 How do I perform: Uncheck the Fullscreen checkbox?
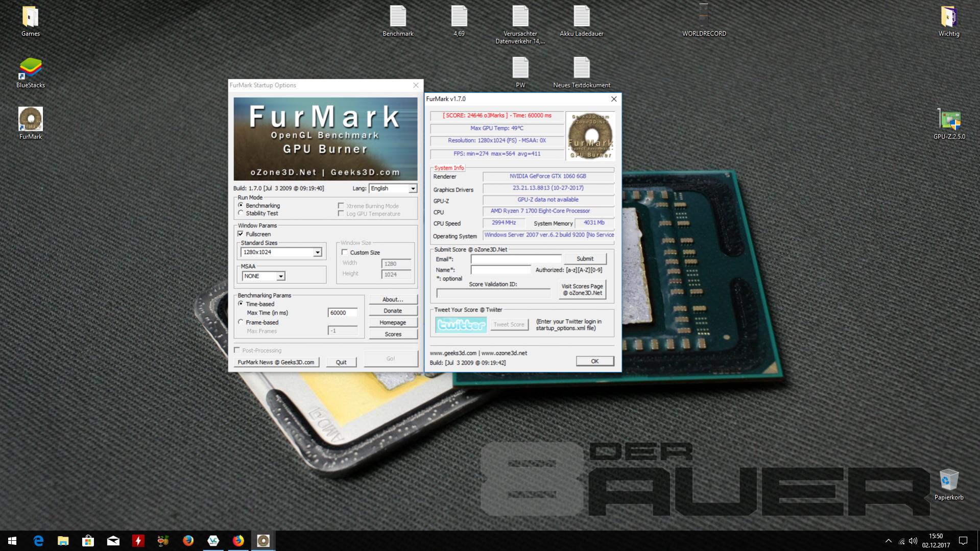(241, 234)
